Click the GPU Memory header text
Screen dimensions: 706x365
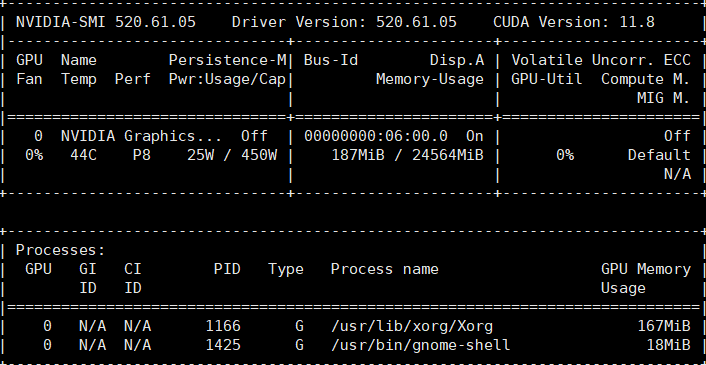[646, 270]
